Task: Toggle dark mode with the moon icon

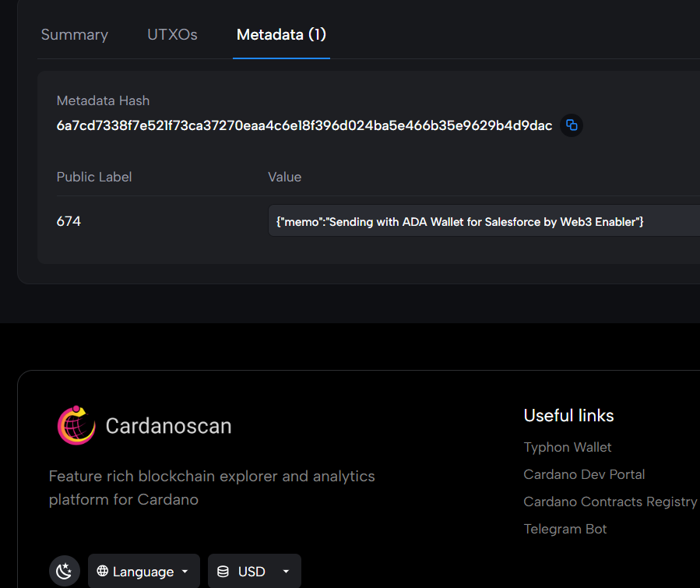Action: [x=65, y=571]
